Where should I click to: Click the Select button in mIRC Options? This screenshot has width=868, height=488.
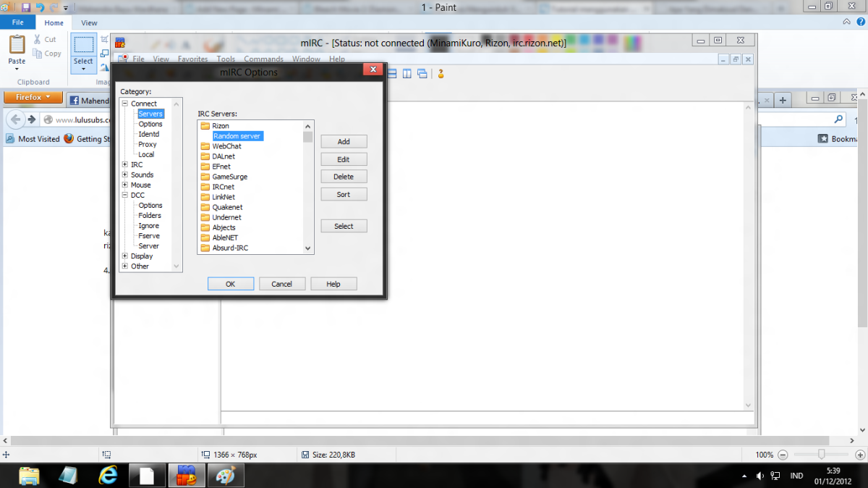(344, 226)
